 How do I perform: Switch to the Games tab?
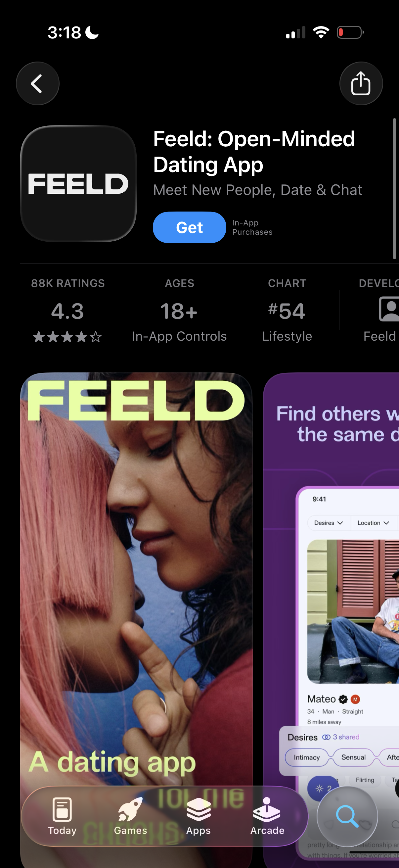pyautogui.click(x=131, y=816)
